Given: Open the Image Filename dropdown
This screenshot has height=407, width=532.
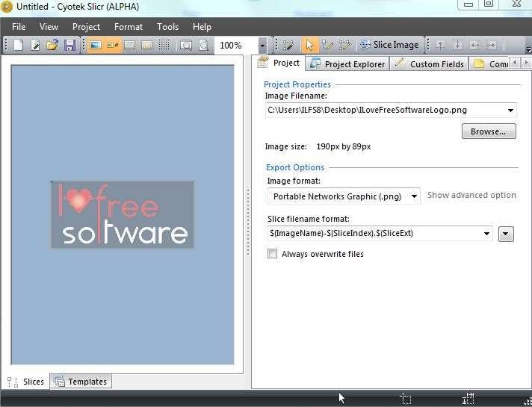Looking at the screenshot, I should (x=510, y=111).
